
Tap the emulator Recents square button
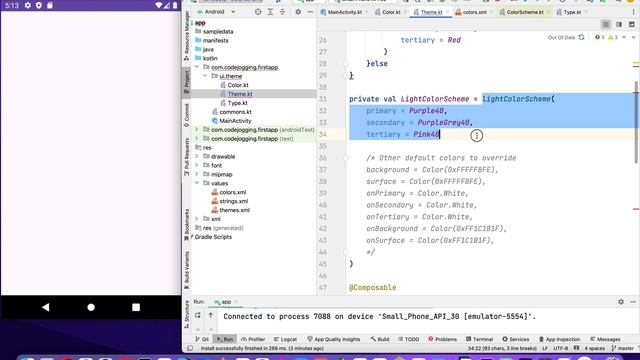(x=136, y=307)
